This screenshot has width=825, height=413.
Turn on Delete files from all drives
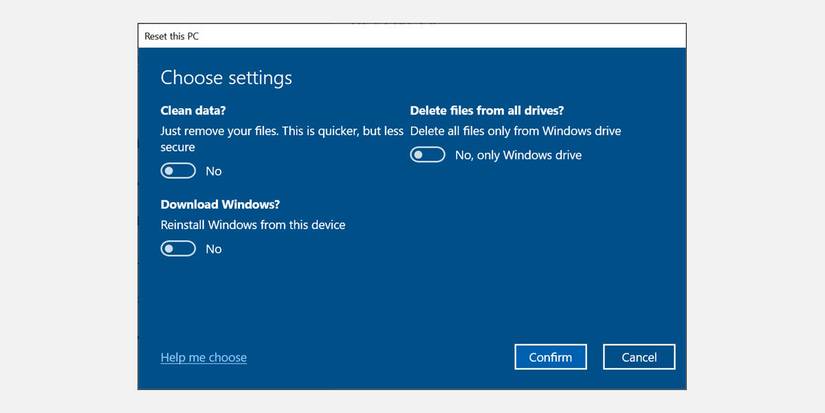[427, 155]
